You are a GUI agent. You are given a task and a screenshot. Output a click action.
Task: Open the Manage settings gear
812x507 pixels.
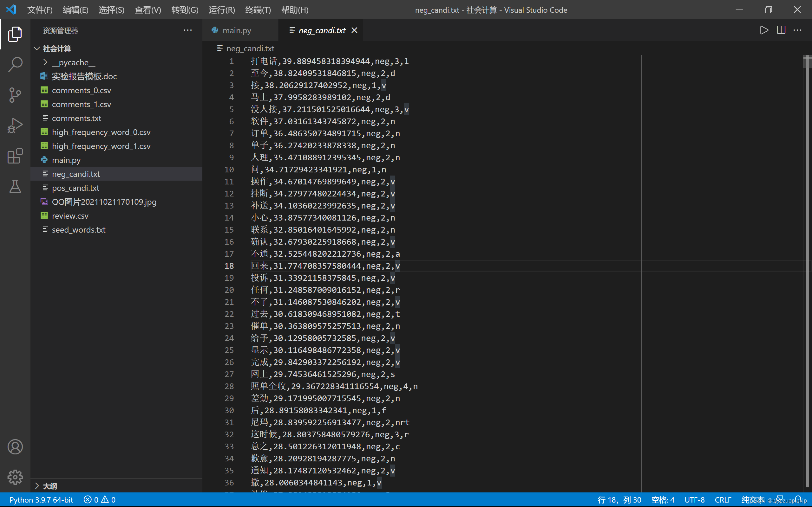15,477
